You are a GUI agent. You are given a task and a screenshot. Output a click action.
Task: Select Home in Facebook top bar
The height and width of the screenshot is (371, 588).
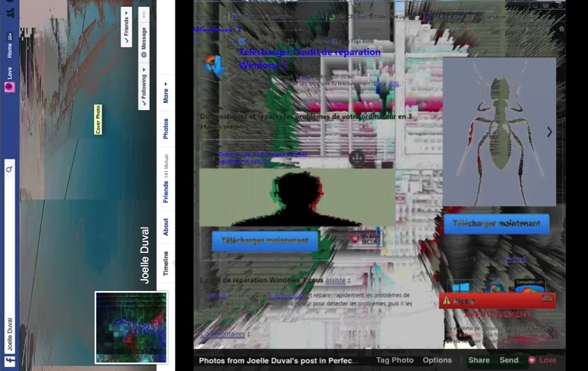(x=10, y=50)
